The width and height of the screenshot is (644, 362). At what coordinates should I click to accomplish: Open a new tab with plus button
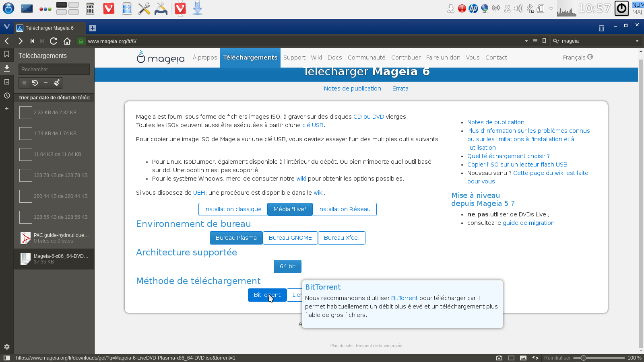(x=93, y=28)
